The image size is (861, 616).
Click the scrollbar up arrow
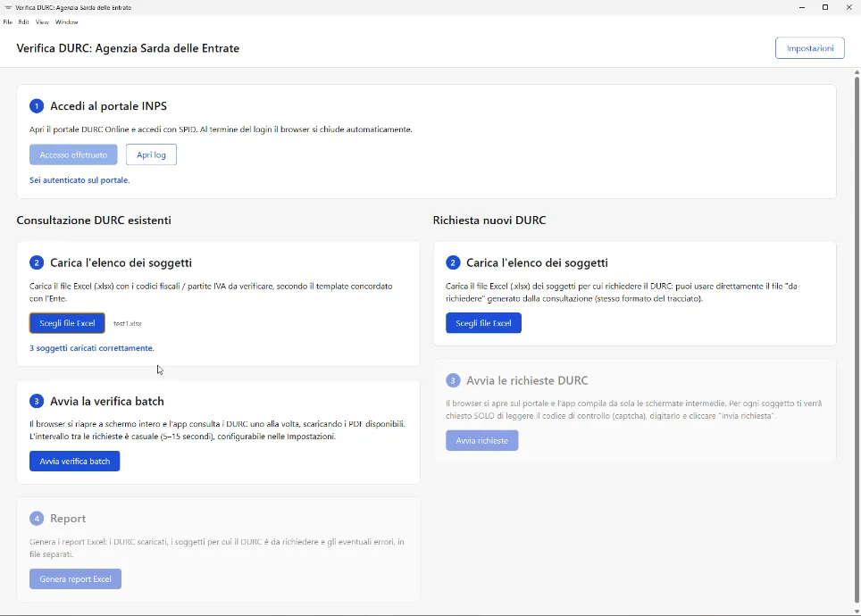[x=857, y=72]
